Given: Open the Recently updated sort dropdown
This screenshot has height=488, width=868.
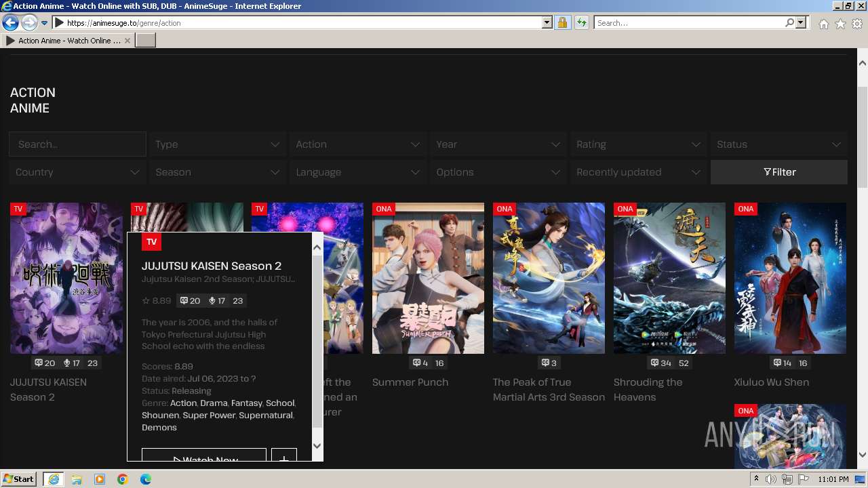Looking at the screenshot, I should tap(638, 172).
